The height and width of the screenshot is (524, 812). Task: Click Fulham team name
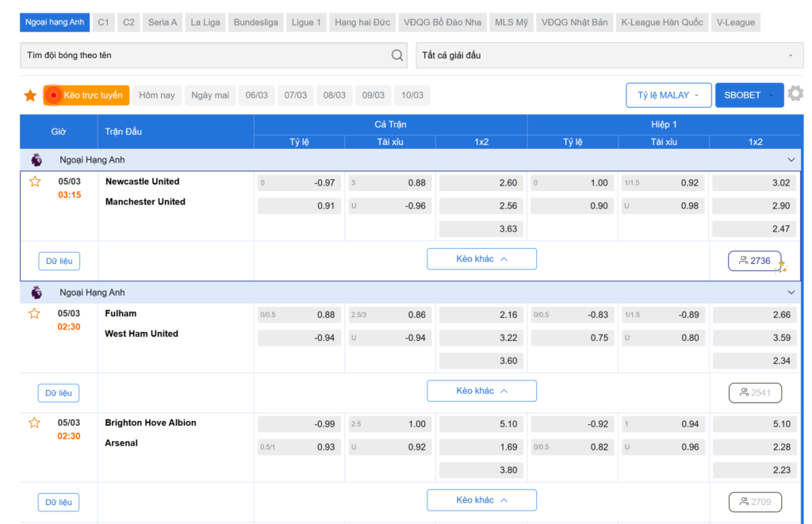coord(121,314)
